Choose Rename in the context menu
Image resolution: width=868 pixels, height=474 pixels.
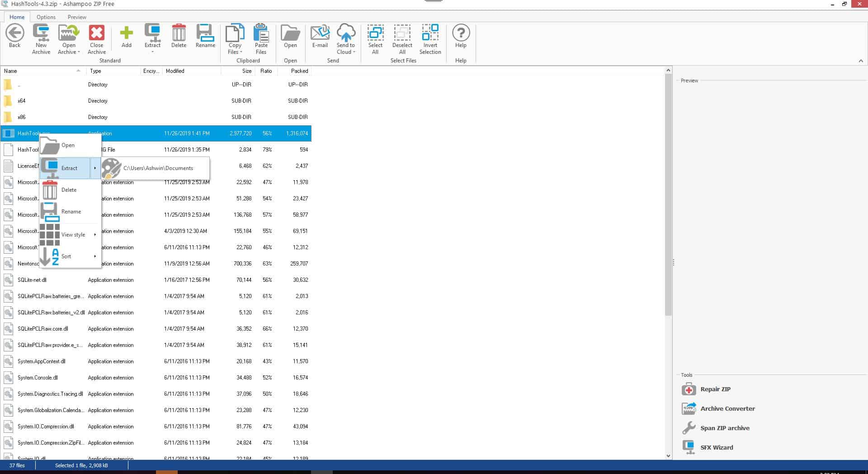coord(70,212)
